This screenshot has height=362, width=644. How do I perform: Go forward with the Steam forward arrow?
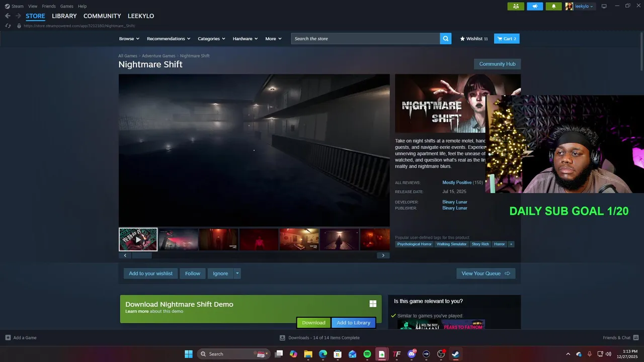(18, 16)
